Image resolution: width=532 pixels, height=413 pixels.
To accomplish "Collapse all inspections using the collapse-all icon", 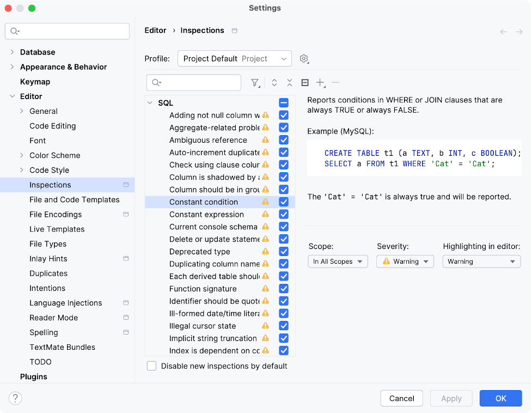I will [289, 82].
